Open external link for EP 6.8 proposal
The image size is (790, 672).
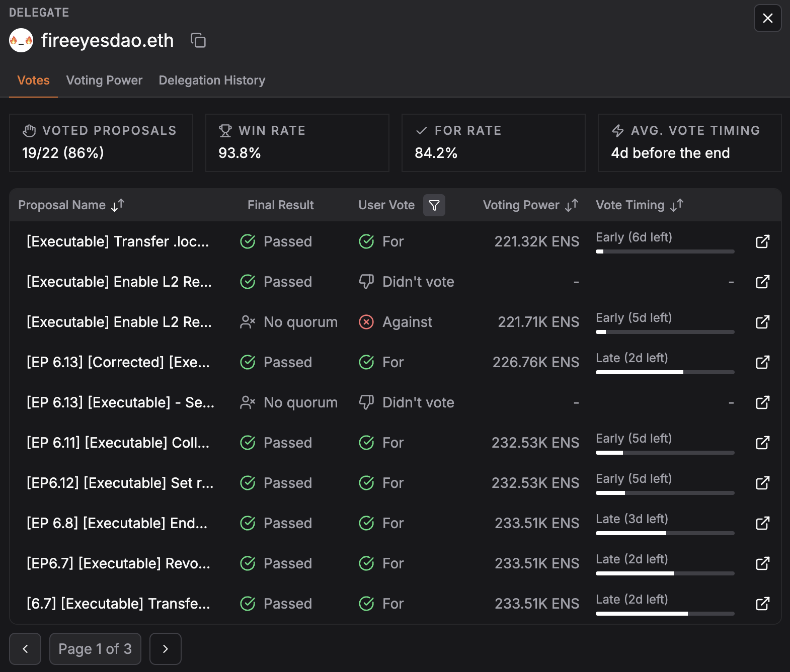(x=762, y=523)
